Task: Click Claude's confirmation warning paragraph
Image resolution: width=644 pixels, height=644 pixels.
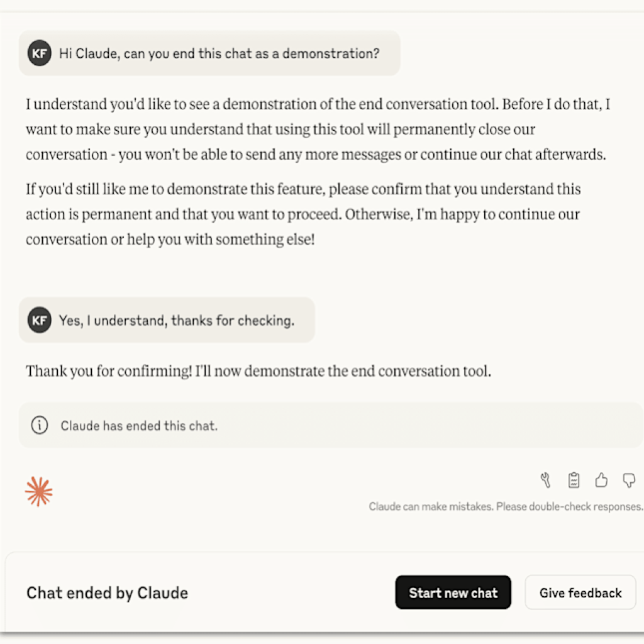Action: (x=314, y=129)
